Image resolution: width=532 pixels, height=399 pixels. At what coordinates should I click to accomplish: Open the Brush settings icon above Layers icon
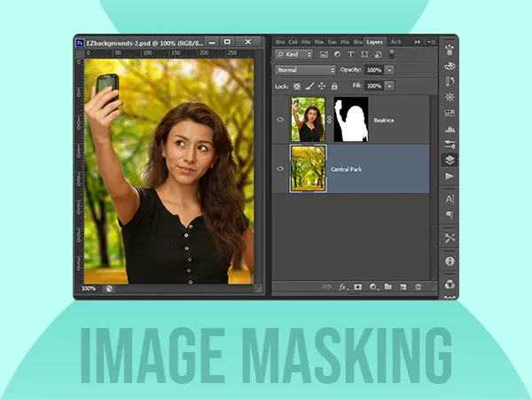click(450, 145)
